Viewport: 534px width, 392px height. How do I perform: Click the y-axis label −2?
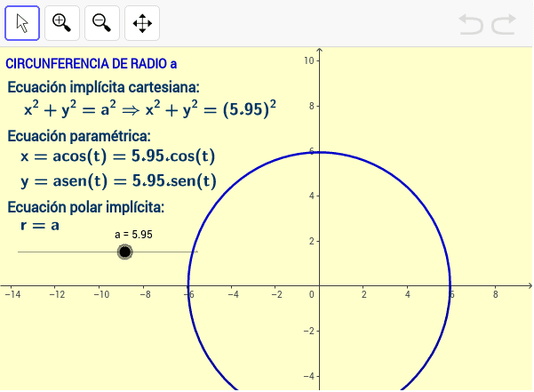tap(309, 331)
